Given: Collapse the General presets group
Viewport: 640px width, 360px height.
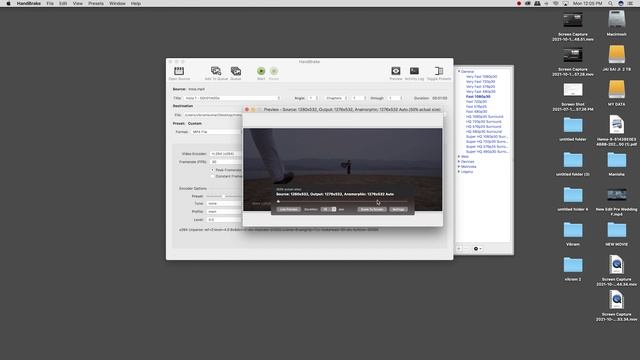Looking at the screenshot, I should [x=459, y=71].
